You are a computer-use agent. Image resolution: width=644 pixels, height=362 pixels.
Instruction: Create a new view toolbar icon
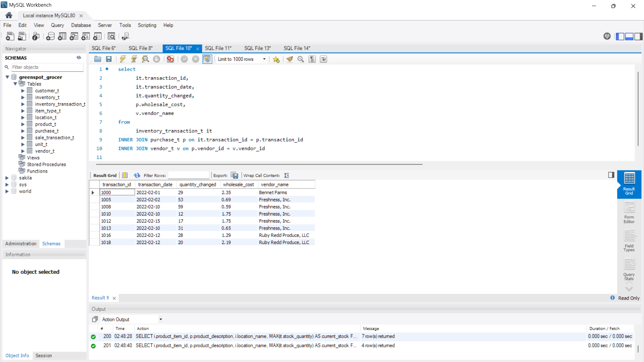[x=74, y=36]
